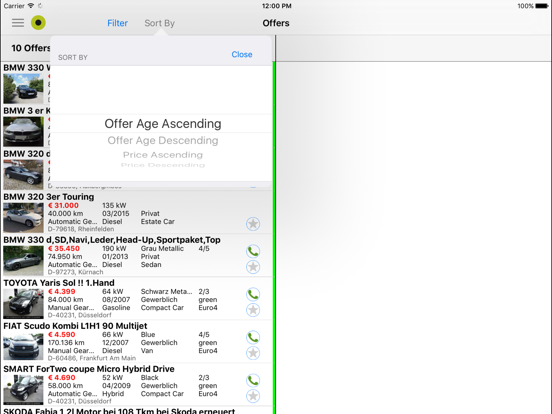View BMW 330 d,SD,Navi car photo
552x414 pixels.
coord(23,261)
